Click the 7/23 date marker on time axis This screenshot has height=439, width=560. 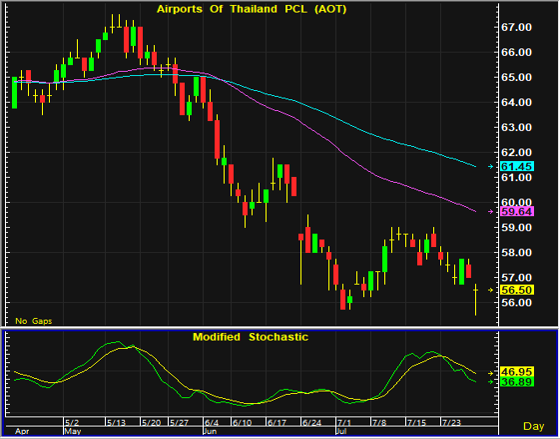pyautogui.click(x=451, y=423)
